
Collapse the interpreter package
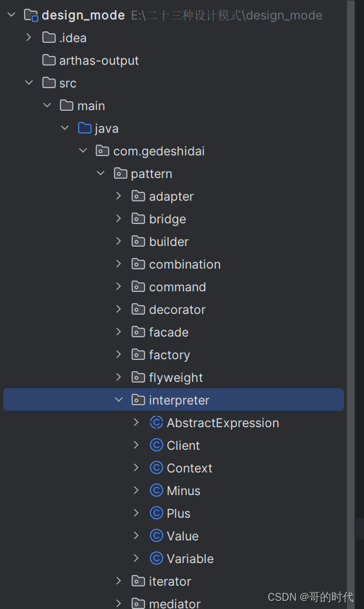[x=119, y=399]
